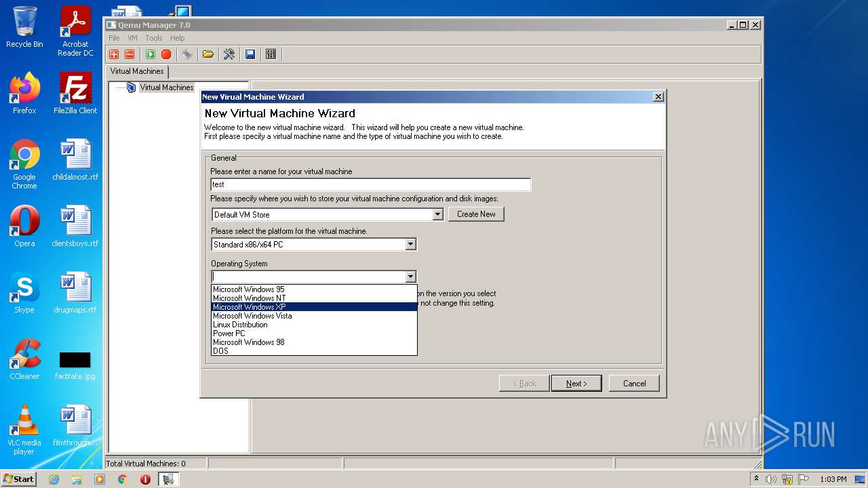Viewport: 868px width, 488px height.
Task: Switch to the Virtual Machines tab
Action: coord(137,71)
